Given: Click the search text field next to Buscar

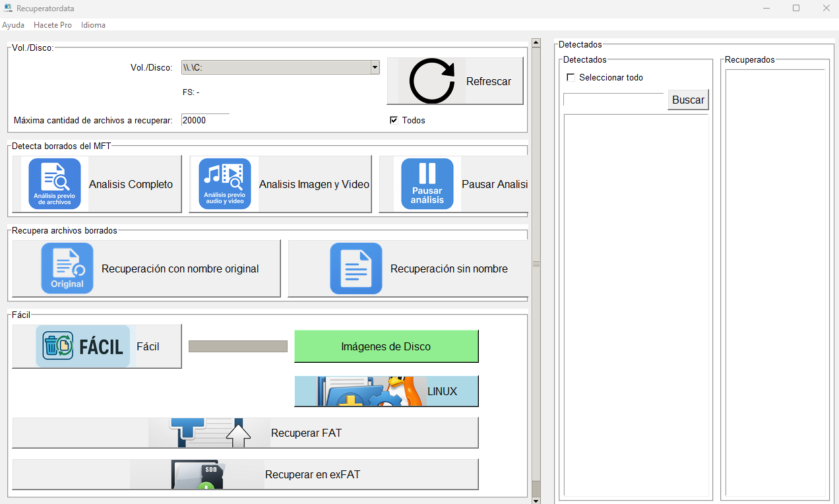Looking at the screenshot, I should point(613,100).
